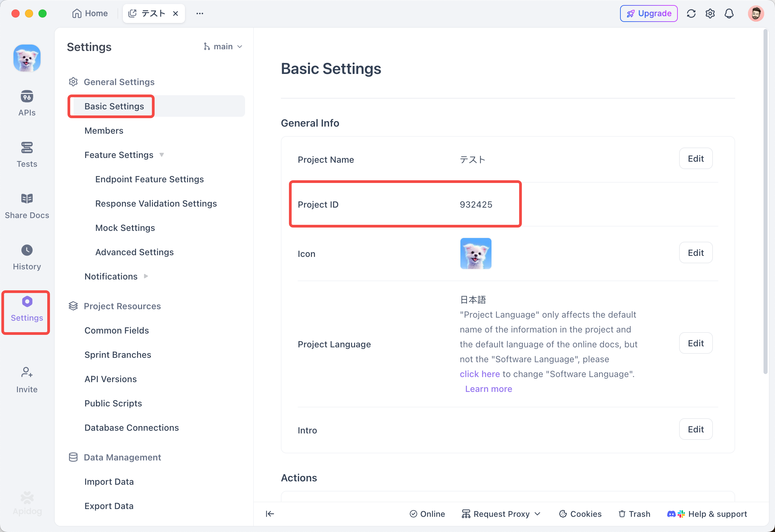Open Share Docs from sidebar
This screenshot has width=775, height=532.
pos(27,206)
